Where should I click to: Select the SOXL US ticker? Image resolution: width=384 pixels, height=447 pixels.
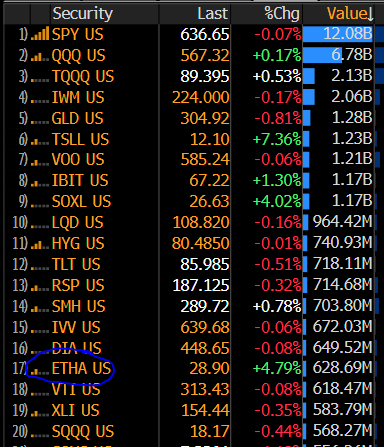pyautogui.click(x=81, y=202)
